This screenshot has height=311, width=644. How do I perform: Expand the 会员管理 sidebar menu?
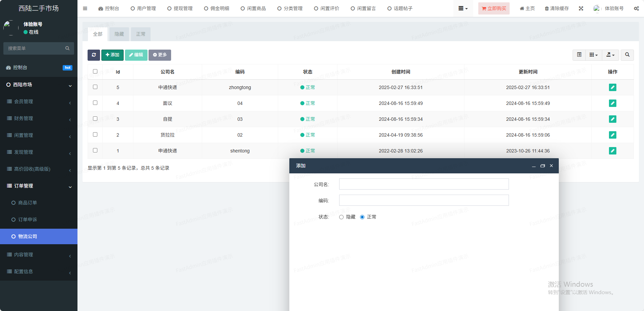[x=39, y=102]
